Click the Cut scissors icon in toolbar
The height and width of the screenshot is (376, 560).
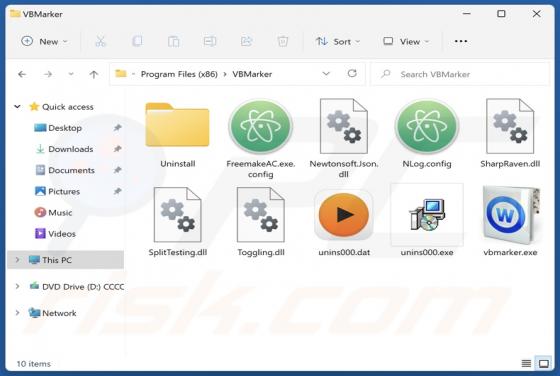click(101, 41)
